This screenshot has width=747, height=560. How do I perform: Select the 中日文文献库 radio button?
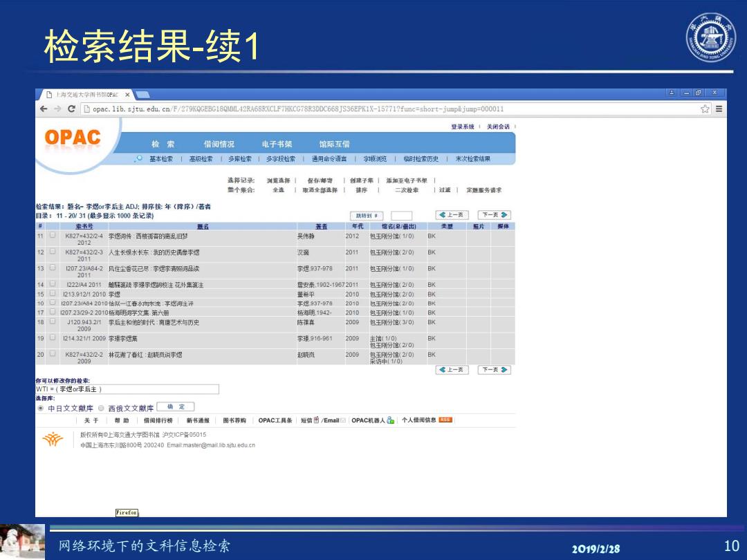click(41, 409)
